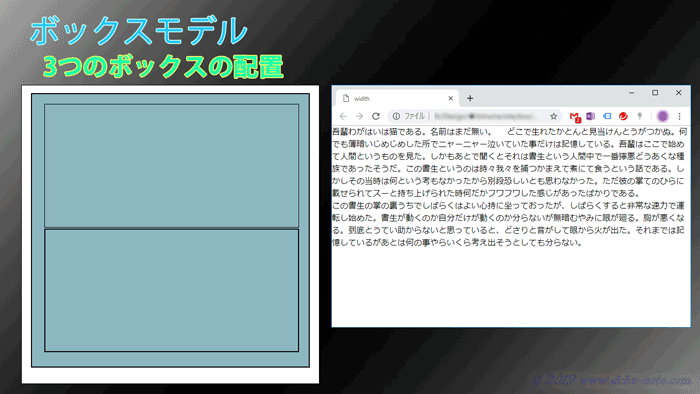
Task: Bookmark the page with the star icon
Action: tap(554, 116)
